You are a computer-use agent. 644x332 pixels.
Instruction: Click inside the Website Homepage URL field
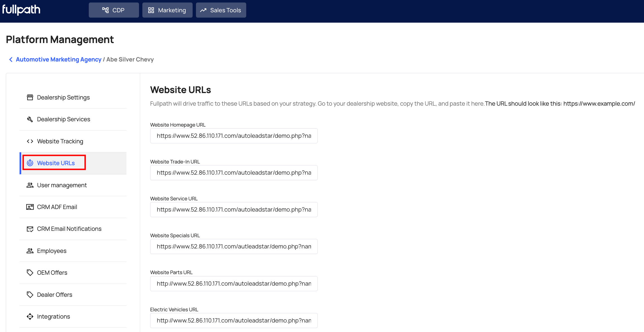pyautogui.click(x=233, y=136)
